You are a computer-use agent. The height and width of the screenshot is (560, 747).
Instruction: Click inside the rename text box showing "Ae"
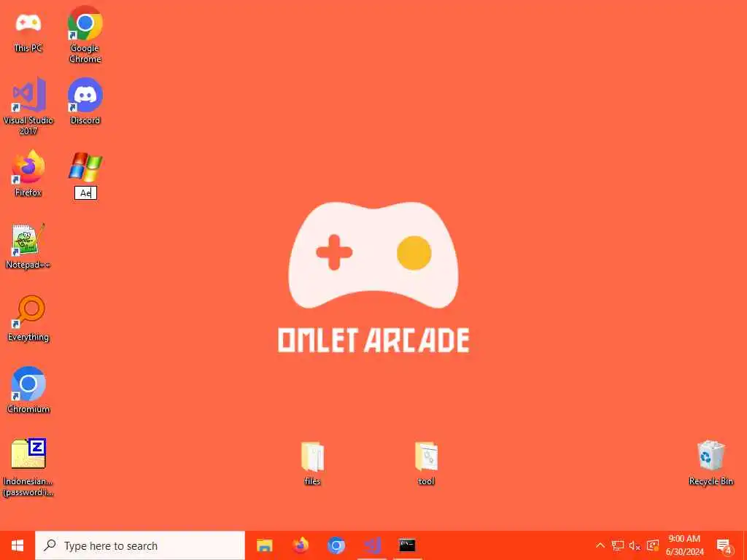pyautogui.click(x=86, y=192)
